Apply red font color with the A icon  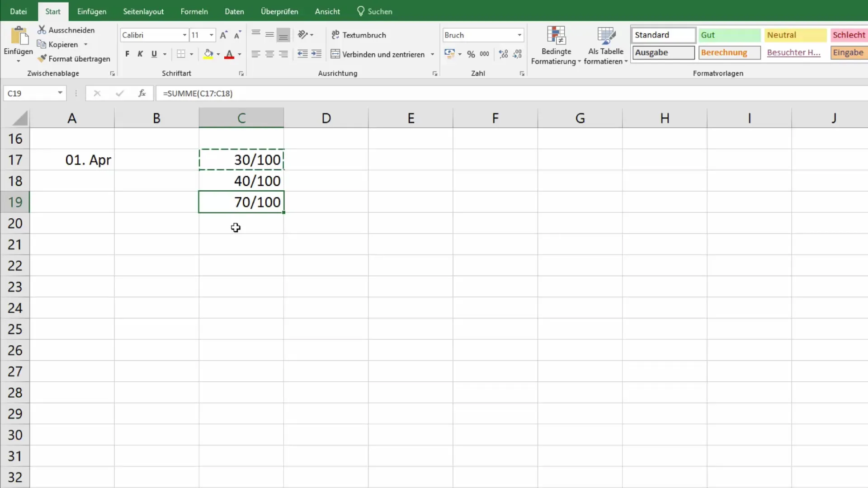229,54
